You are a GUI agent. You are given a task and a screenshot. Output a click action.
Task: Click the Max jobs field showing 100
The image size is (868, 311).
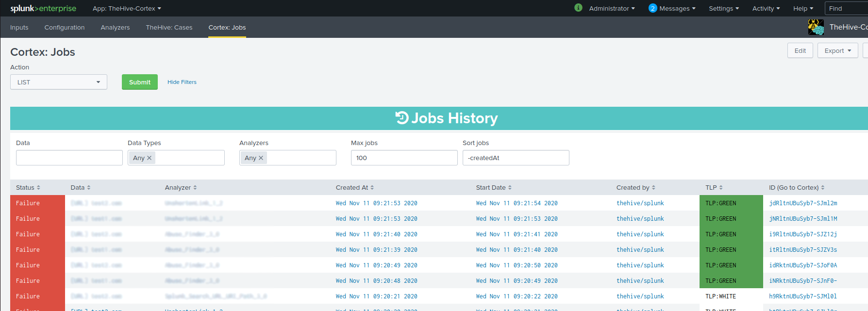click(x=404, y=158)
